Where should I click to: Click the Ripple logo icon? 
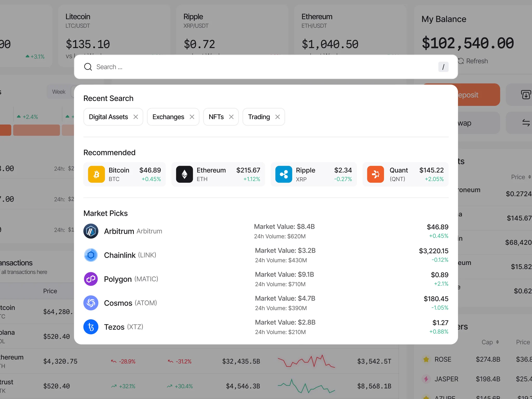point(284,174)
